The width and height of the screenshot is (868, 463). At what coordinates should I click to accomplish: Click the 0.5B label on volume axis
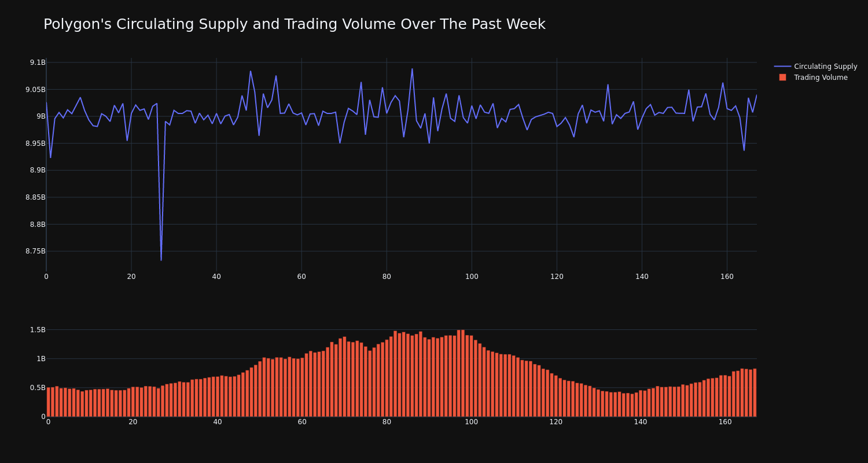tap(38, 388)
